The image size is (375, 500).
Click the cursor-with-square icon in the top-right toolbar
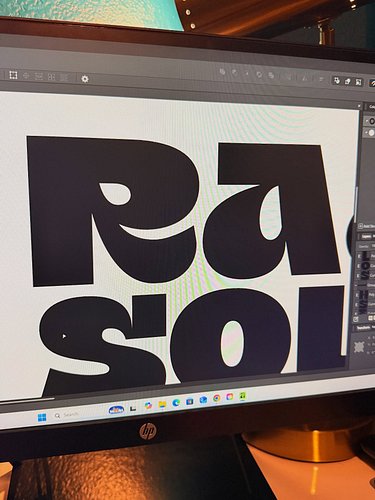pyautogui.click(x=337, y=80)
